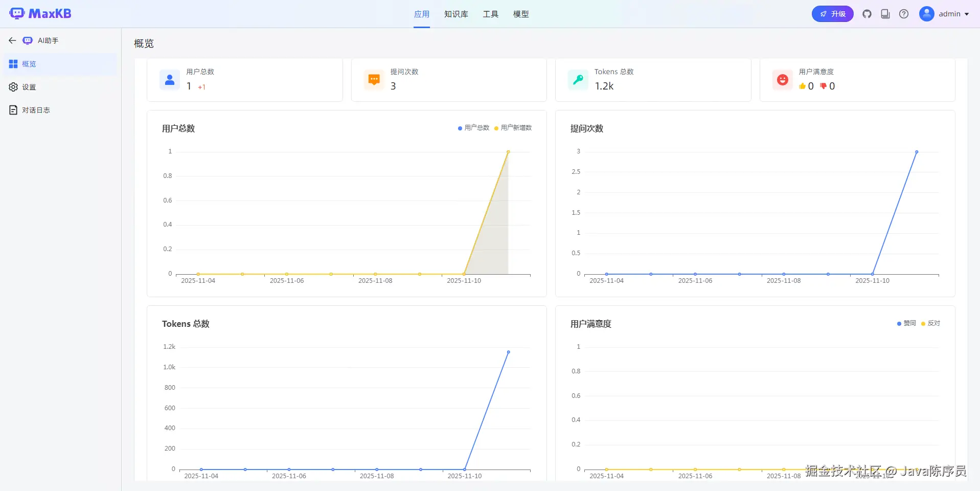Toggle 用户总数 legend series
The height and width of the screenshot is (491, 980).
click(474, 128)
